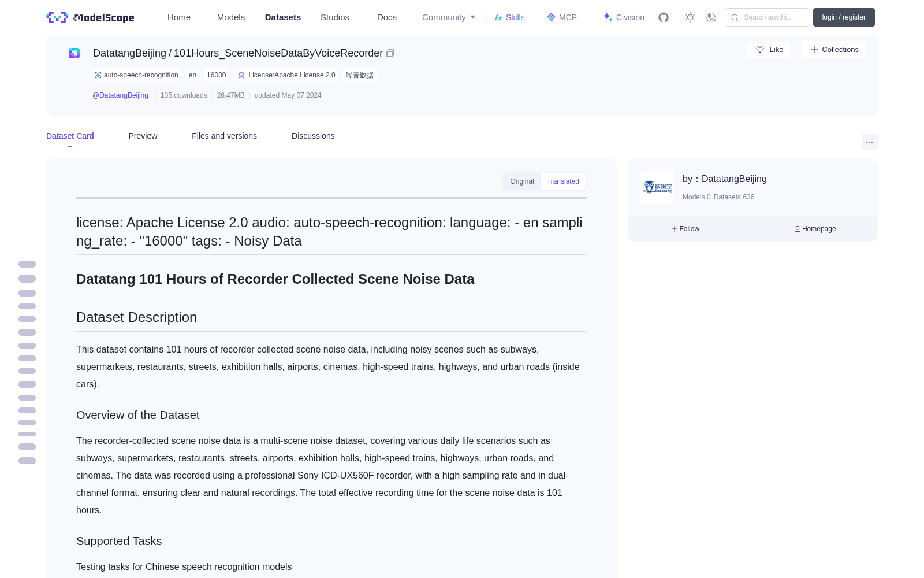Switch to the Preview tab

143,136
